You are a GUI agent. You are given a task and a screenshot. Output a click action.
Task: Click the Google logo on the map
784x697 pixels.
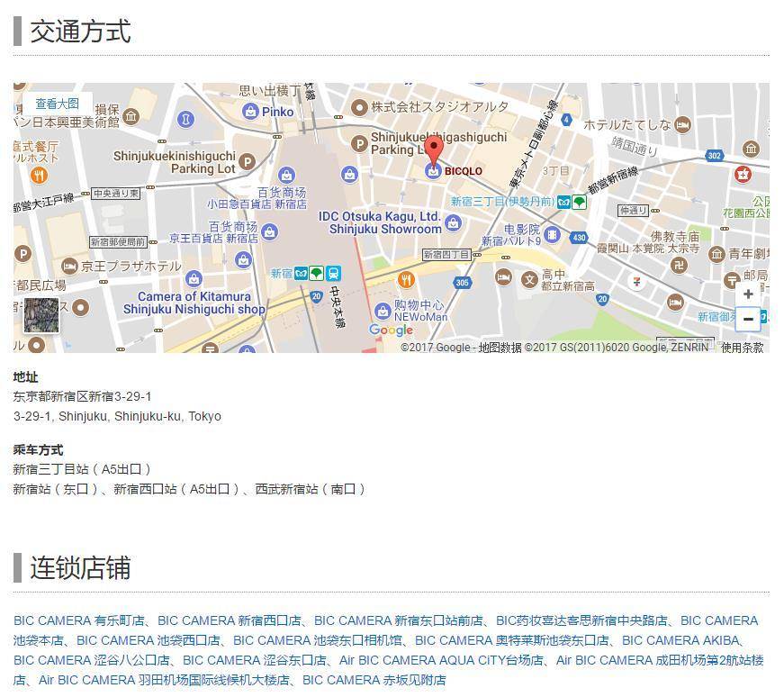click(391, 330)
